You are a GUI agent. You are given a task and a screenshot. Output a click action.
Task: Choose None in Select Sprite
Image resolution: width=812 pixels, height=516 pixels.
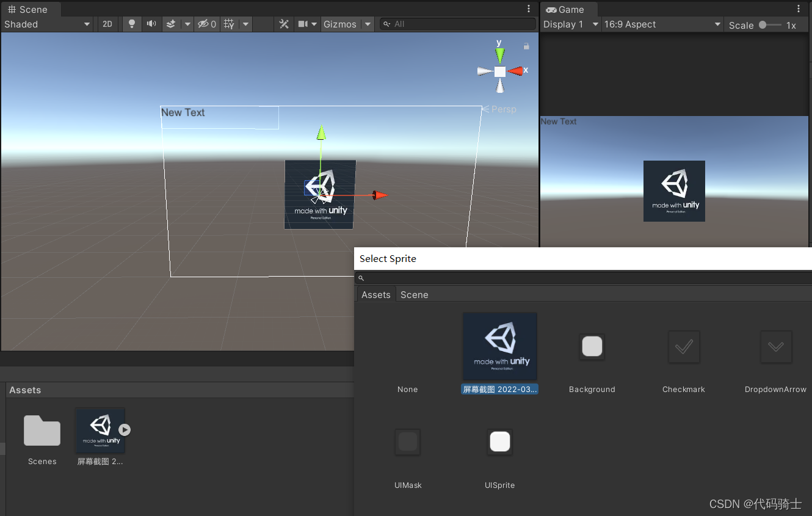coord(407,389)
